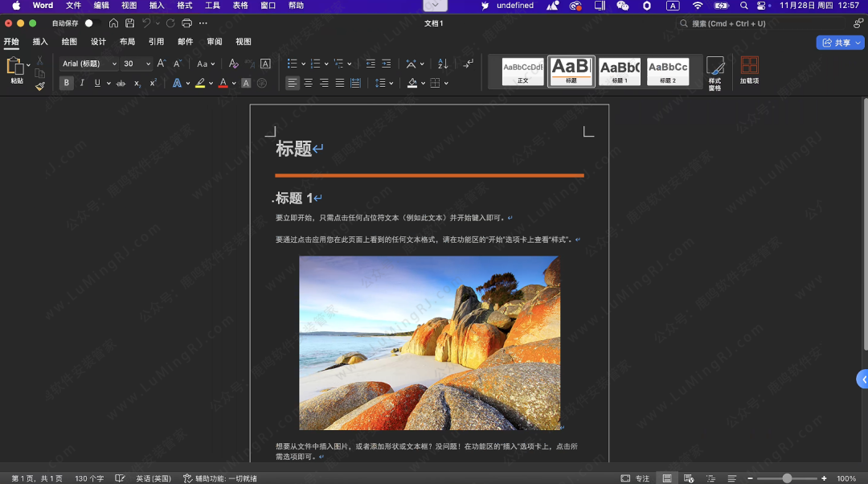This screenshot has width=868, height=484.
Task: Click the Save icon in the title bar
Action: 129,23
